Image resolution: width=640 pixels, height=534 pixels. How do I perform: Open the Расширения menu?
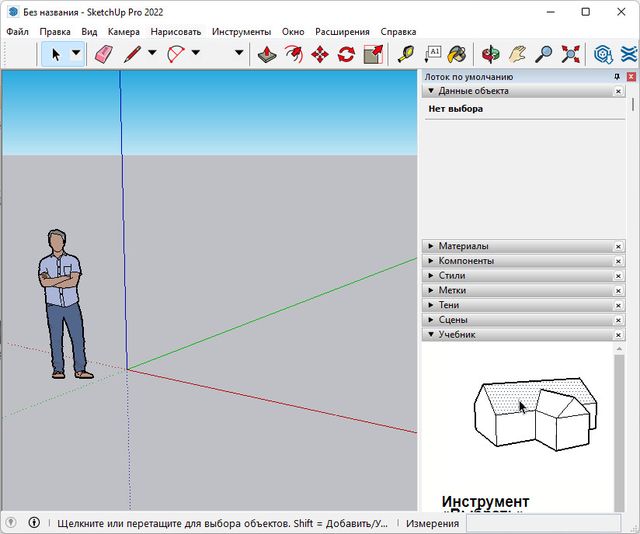point(342,31)
